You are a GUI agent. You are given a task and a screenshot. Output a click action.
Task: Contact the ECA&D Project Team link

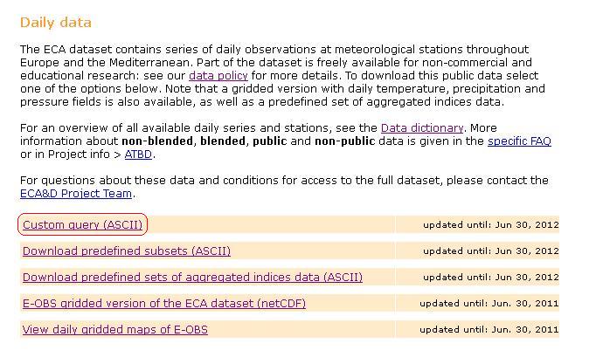click(76, 194)
